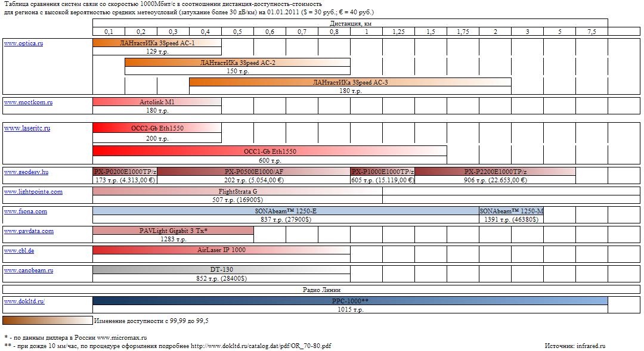Click the 906 т.р. (22.653,00 €) price

click(x=496, y=180)
